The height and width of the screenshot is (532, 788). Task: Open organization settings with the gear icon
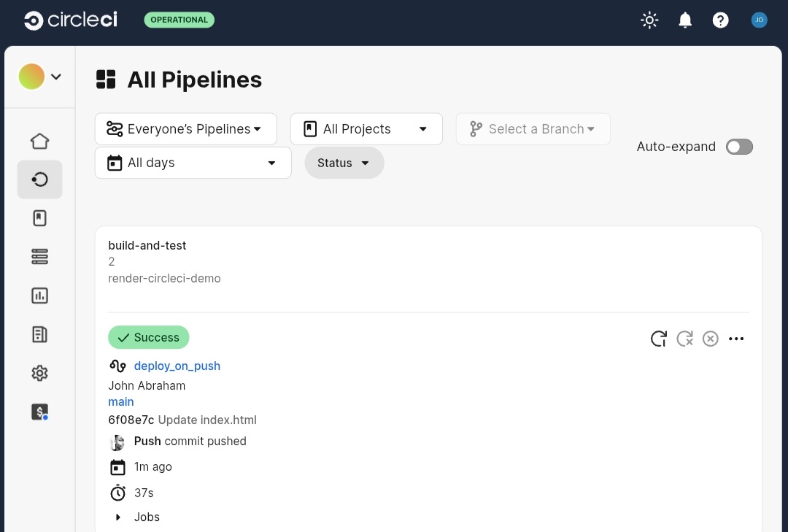pyautogui.click(x=39, y=373)
